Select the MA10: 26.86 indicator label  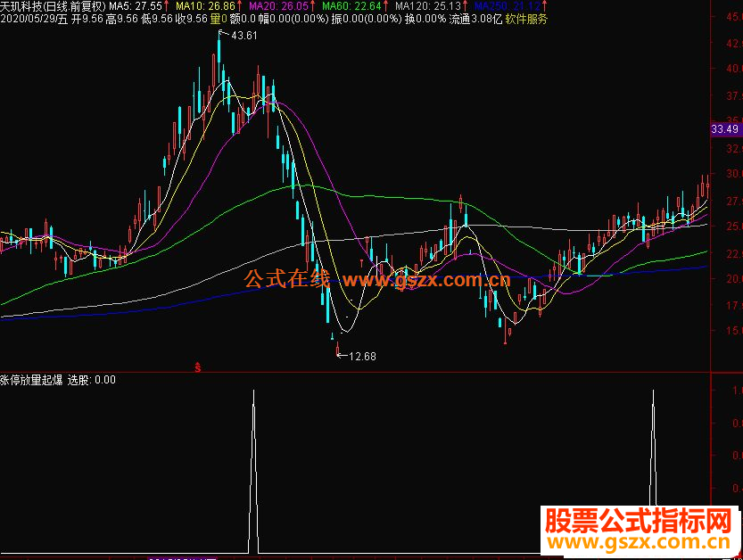coord(206,6)
